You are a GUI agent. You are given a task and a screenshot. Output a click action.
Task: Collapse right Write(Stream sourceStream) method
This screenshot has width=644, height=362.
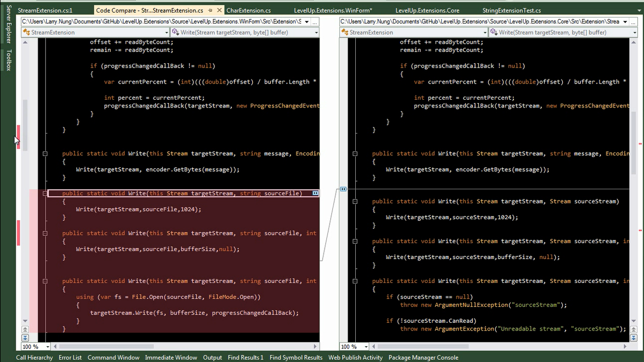coord(355,201)
